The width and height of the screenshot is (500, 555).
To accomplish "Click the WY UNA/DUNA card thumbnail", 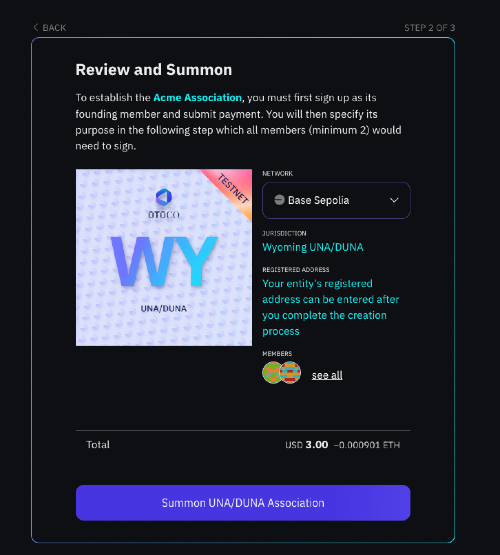I will (164, 257).
